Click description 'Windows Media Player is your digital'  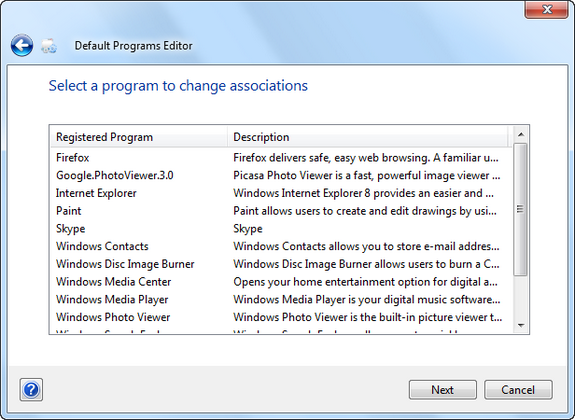pyautogui.click(x=367, y=299)
